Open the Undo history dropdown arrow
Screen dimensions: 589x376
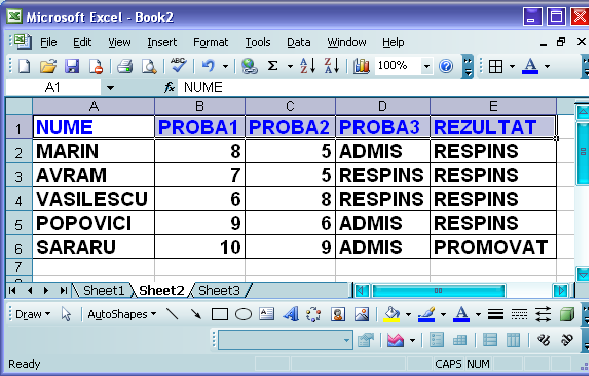(225, 67)
